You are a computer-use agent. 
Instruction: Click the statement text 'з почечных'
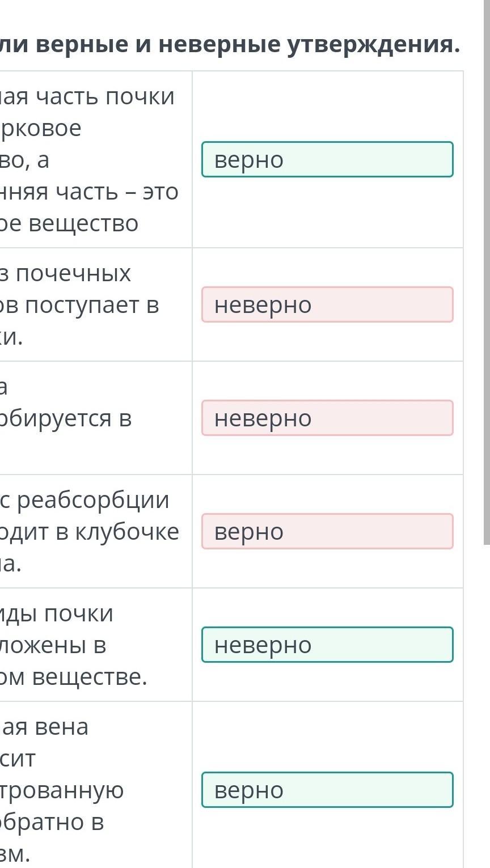(x=65, y=274)
